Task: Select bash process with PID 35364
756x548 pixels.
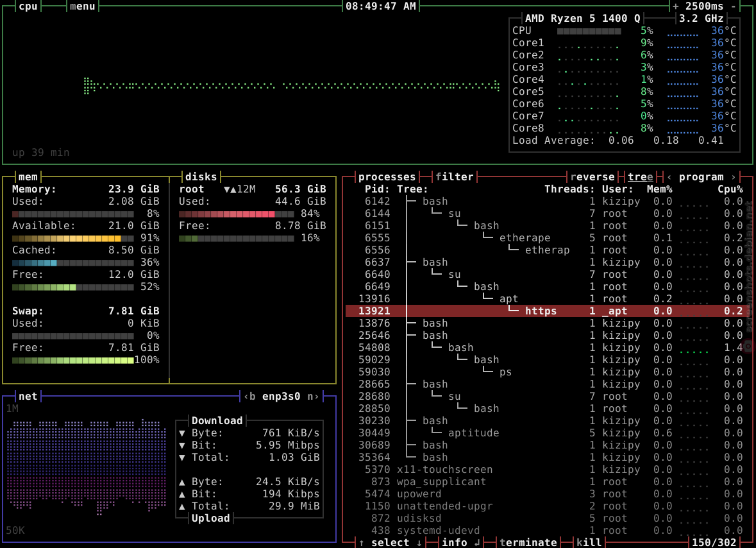Action: (544, 458)
